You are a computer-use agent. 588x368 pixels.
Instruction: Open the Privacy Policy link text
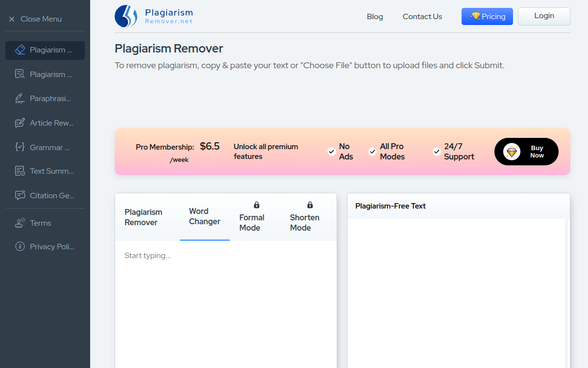point(52,247)
